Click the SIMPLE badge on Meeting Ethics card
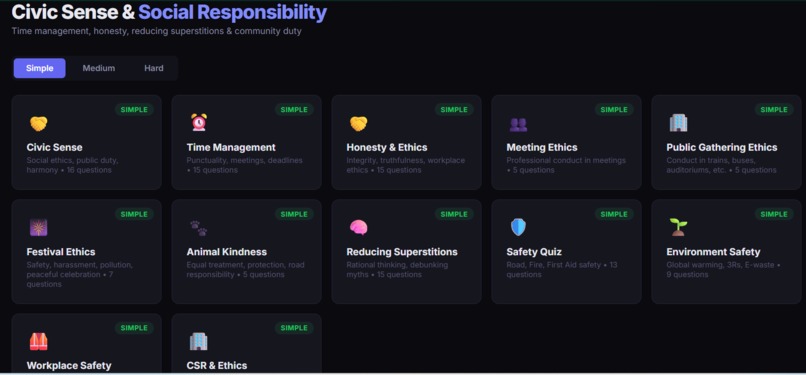 pos(614,109)
